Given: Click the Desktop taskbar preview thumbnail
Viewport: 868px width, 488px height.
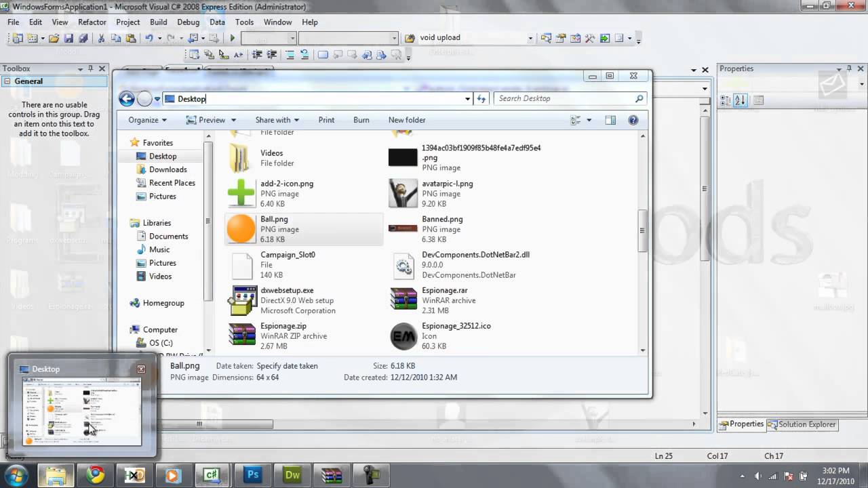Looking at the screenshot, I should [81, 411].
